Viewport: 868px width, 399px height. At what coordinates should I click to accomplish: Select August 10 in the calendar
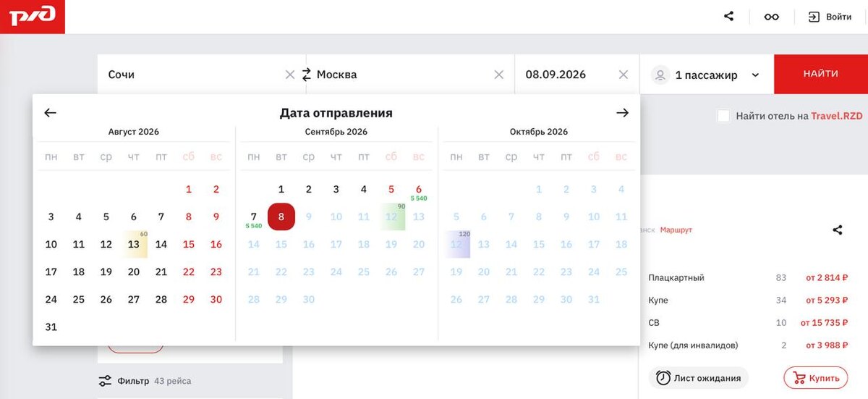pos(51,244)
